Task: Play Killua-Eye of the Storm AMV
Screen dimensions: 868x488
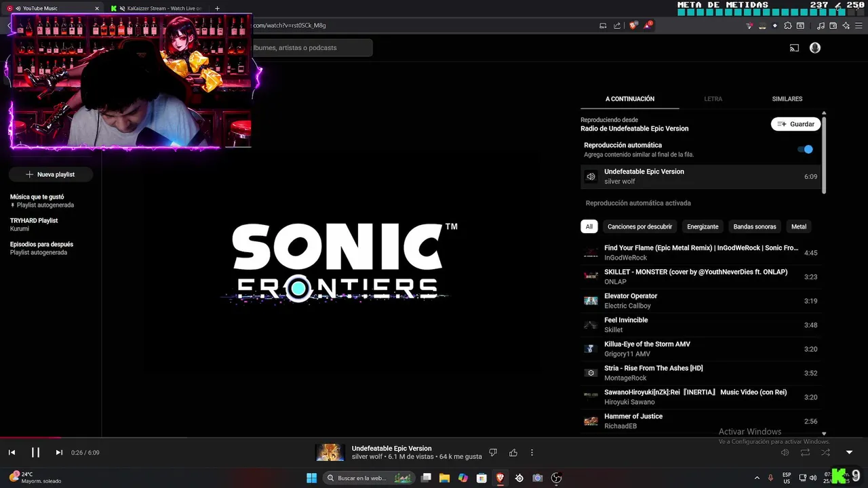Action: click(x=701, y=349)
